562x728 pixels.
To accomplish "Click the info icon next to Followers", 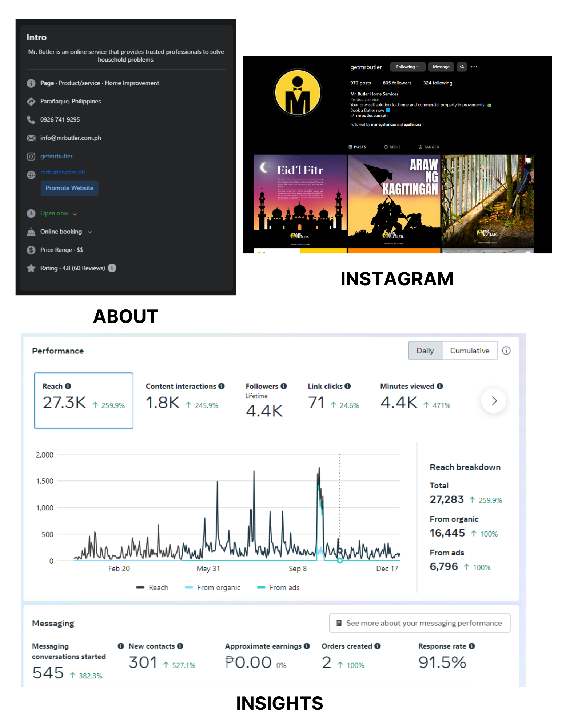I will (x=284, y=386).
